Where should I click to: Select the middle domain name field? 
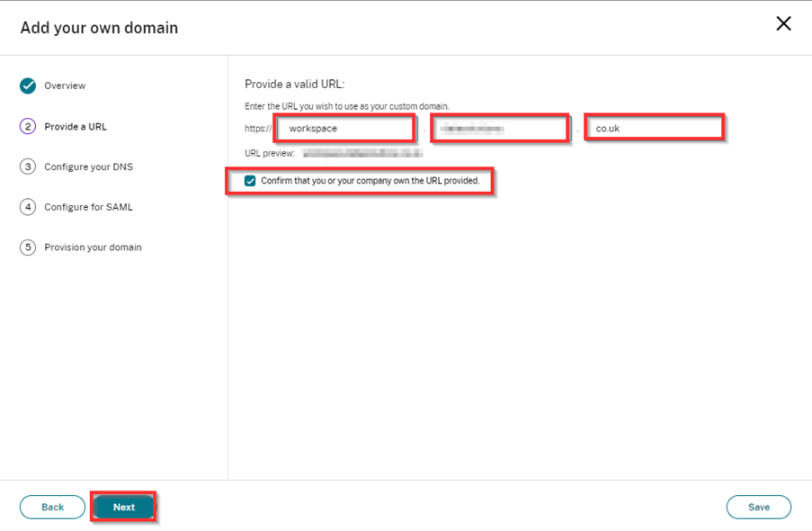tap(501, 128)
